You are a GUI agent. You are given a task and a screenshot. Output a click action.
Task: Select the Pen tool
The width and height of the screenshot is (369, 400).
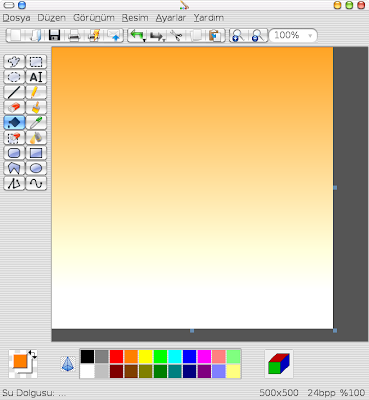coord(36,92)
